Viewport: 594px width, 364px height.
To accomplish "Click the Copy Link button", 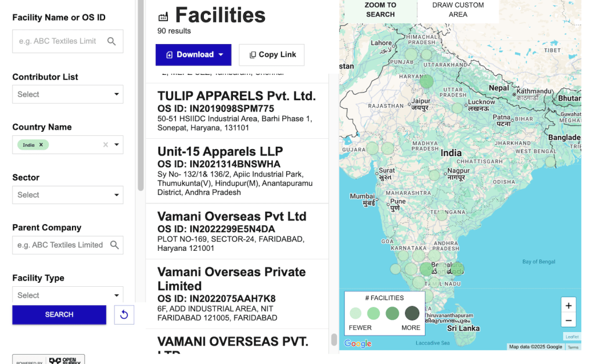I will pos(272,55).
